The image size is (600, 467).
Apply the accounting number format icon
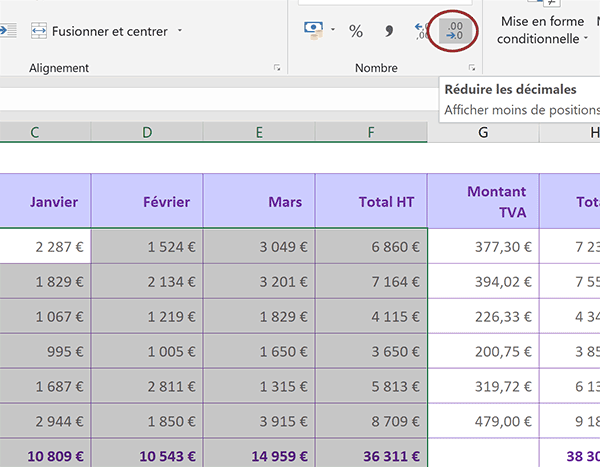(x=313, y=31)
